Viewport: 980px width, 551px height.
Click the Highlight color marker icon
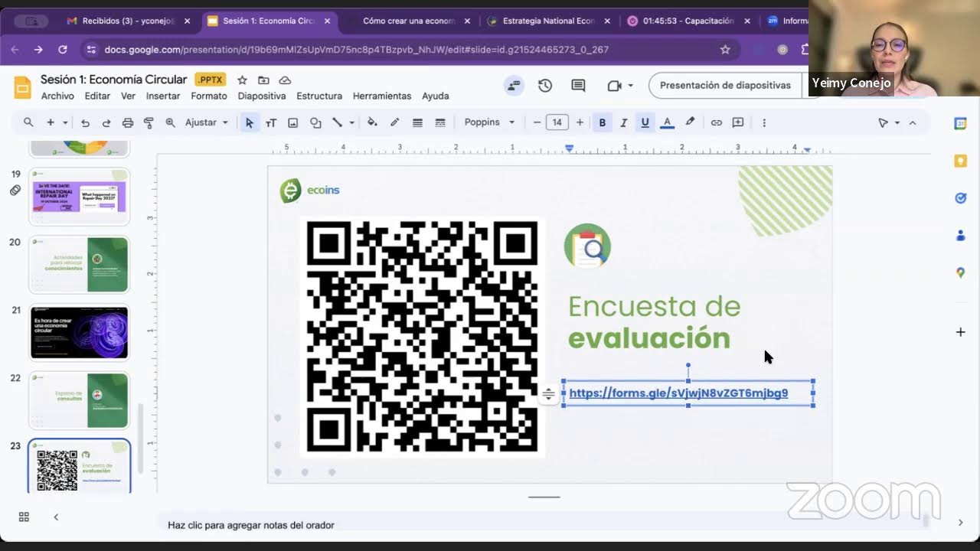(690, 122)
